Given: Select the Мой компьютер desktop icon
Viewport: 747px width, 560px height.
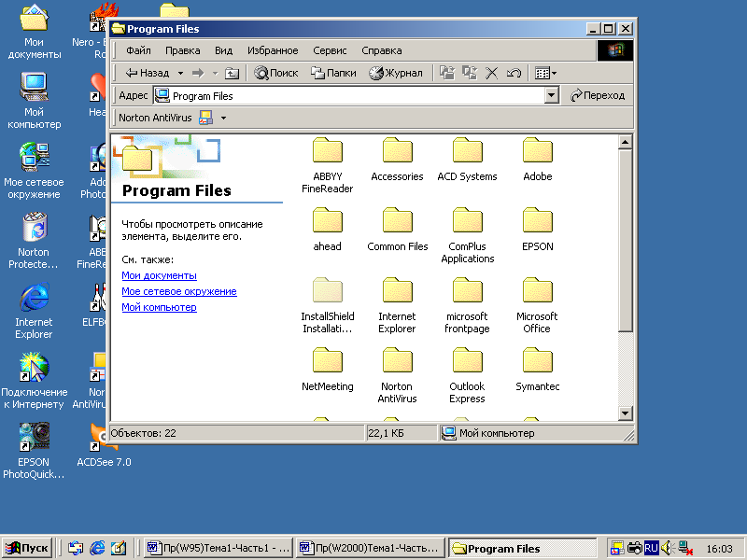Looking at the screenshot, I should pos(34,101).
